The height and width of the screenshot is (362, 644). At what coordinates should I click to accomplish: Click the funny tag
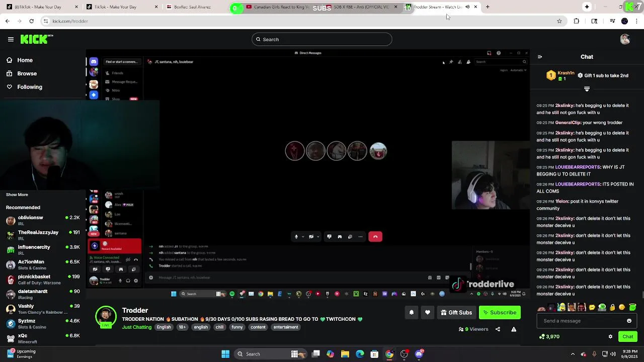237,327
